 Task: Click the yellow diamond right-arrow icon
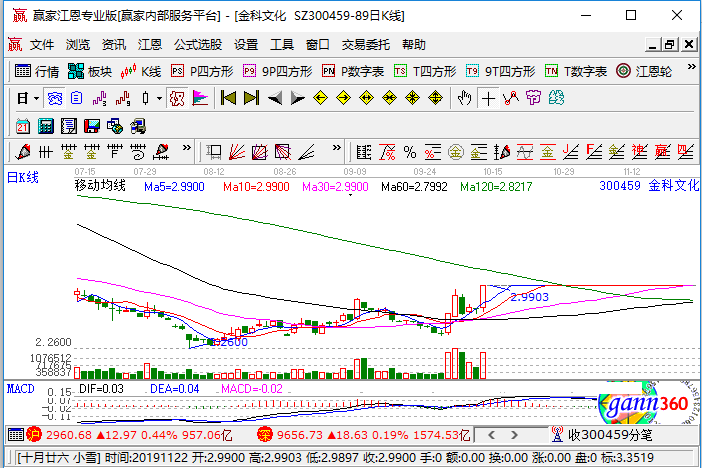click(x=343, y=98)
